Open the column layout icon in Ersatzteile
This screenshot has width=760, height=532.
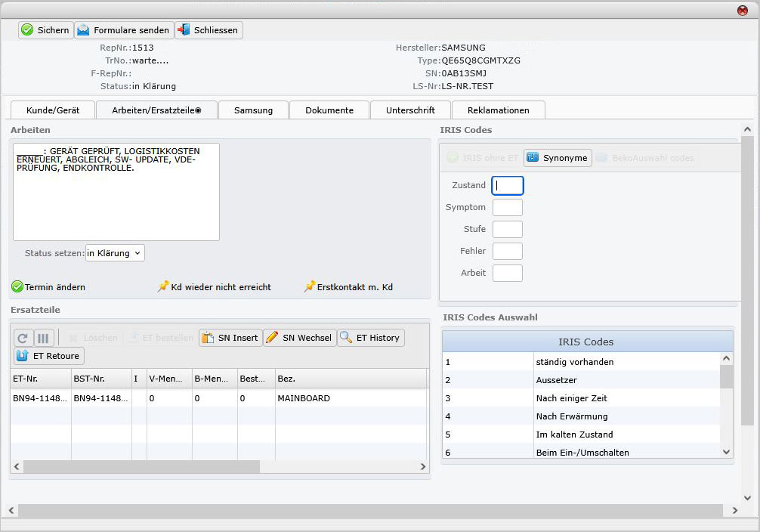[43, 338]
